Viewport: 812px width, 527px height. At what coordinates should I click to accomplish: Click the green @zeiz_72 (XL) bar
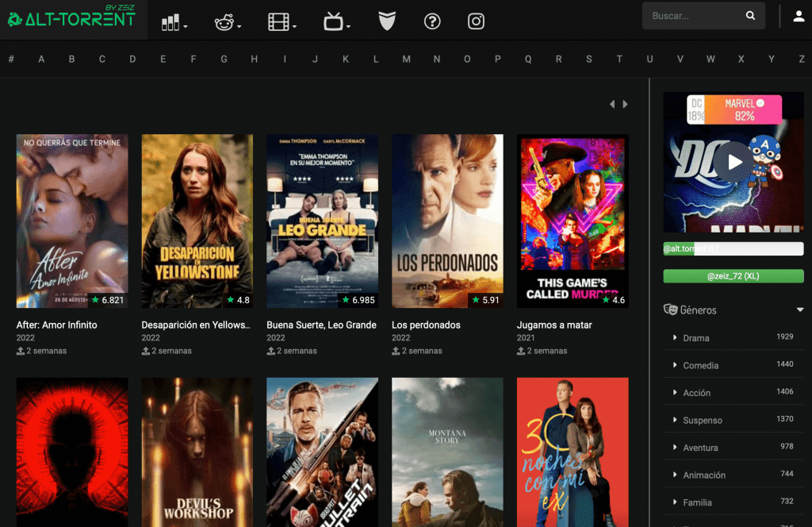pos(733,276)
